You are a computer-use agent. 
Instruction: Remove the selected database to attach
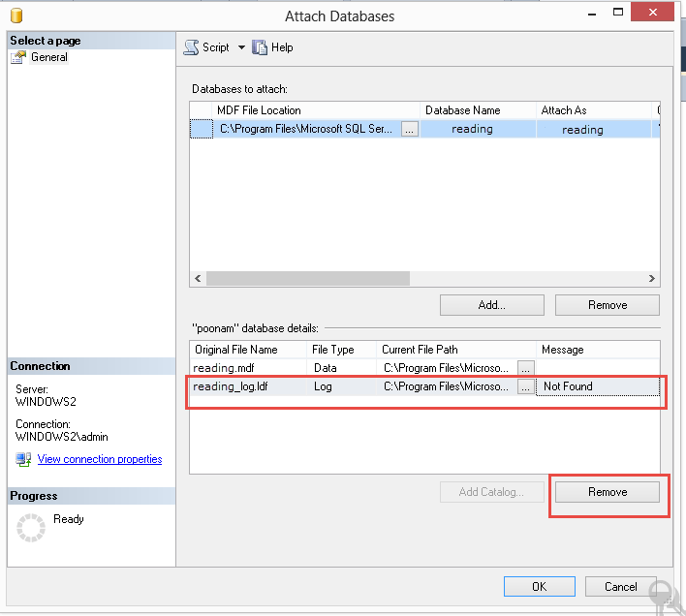608,305
